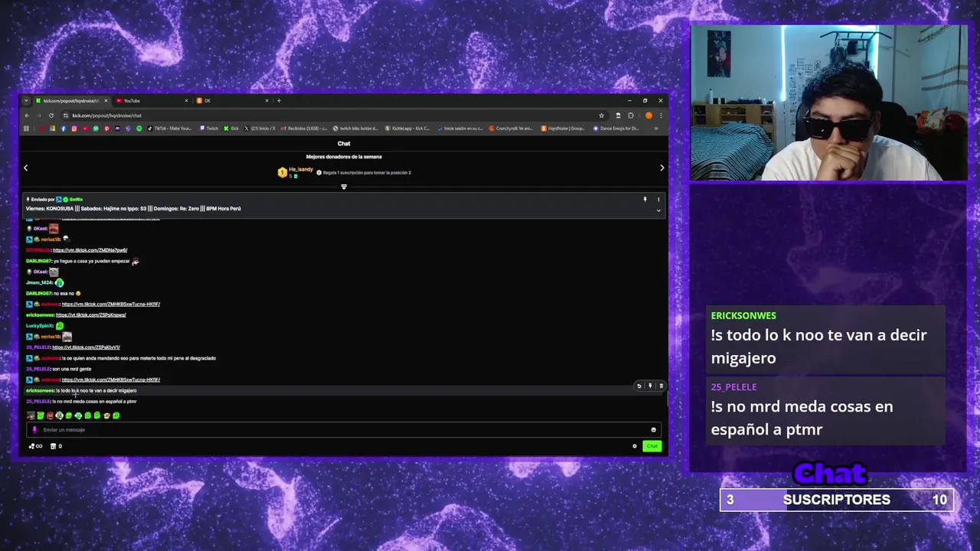980x551 pixels.
Task: Open the channel points infinity icon
Action: pyautogui.click(x=35, y=446)
